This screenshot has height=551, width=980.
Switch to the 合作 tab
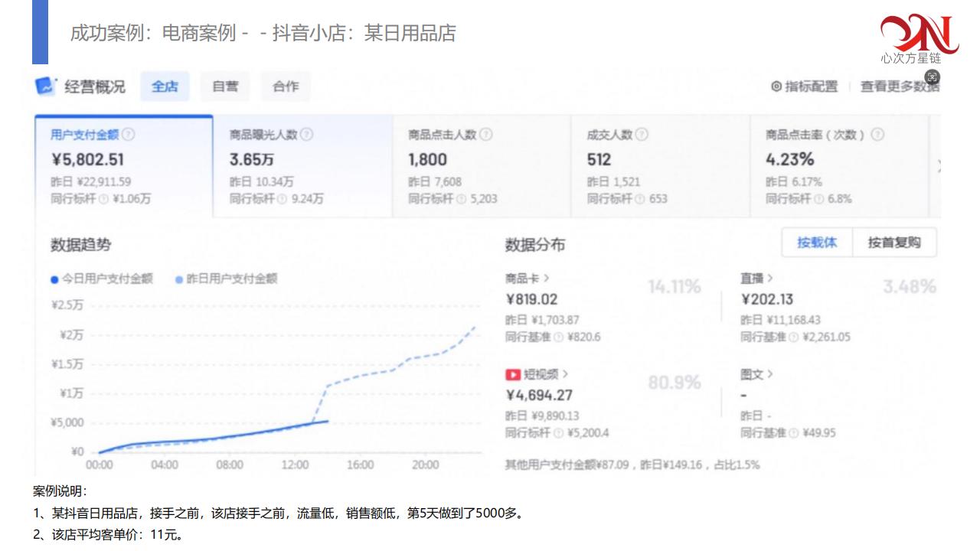tap(286, 86)
